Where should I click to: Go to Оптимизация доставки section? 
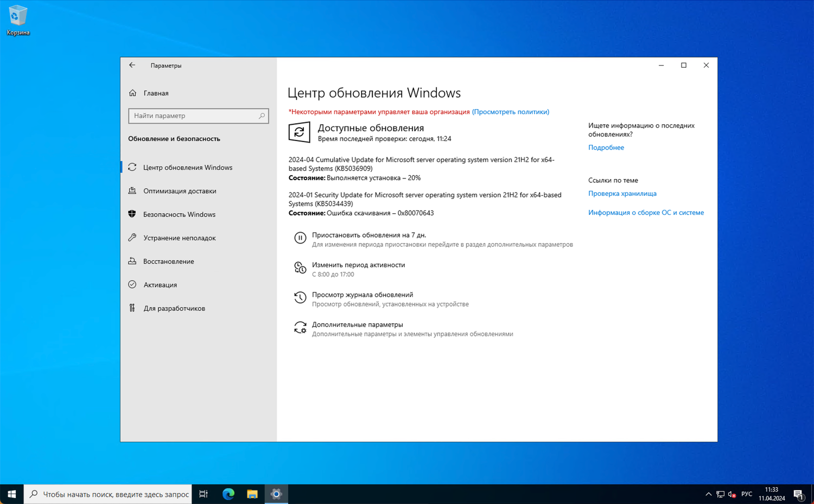[x=180, y=190]
